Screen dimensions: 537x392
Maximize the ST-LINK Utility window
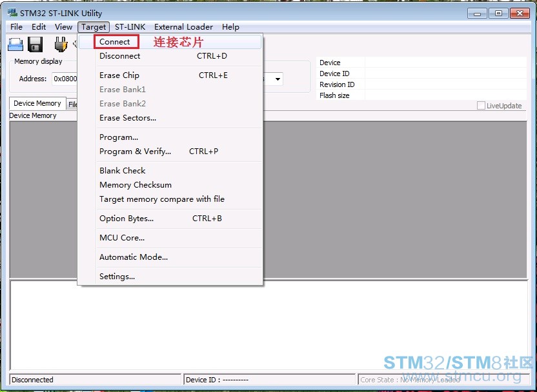coord(498,14)
